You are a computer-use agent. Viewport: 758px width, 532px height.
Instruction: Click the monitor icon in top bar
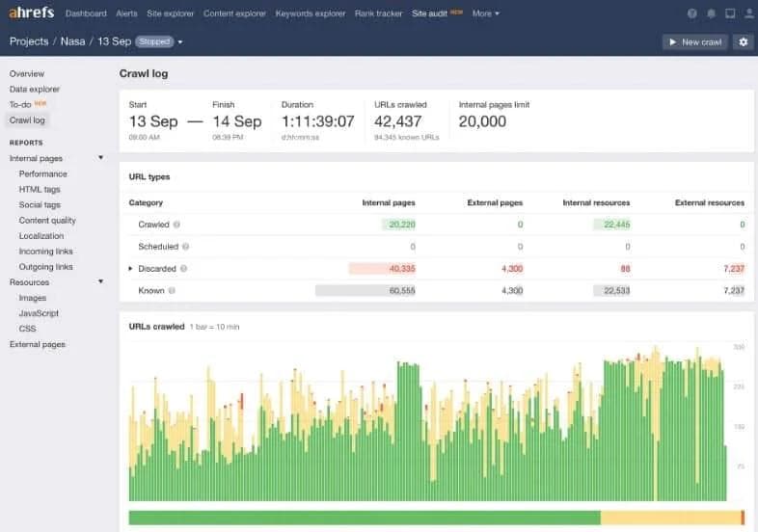729,13
